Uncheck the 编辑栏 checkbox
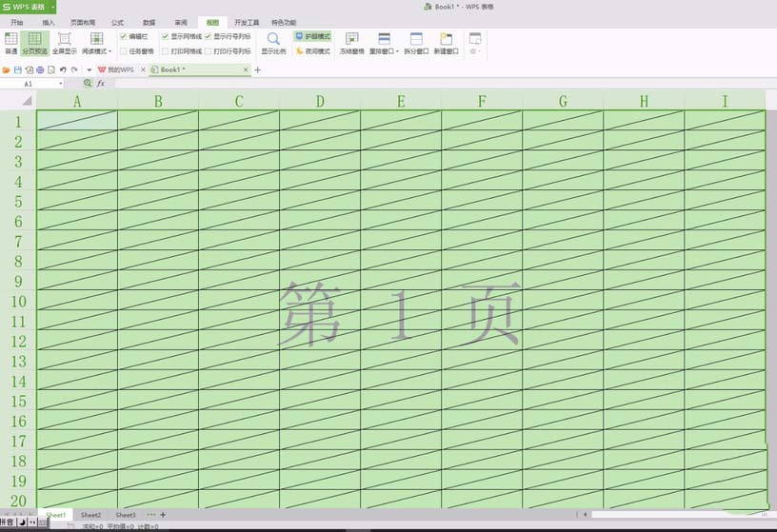777x532 pixels. [x=124, y=36]
